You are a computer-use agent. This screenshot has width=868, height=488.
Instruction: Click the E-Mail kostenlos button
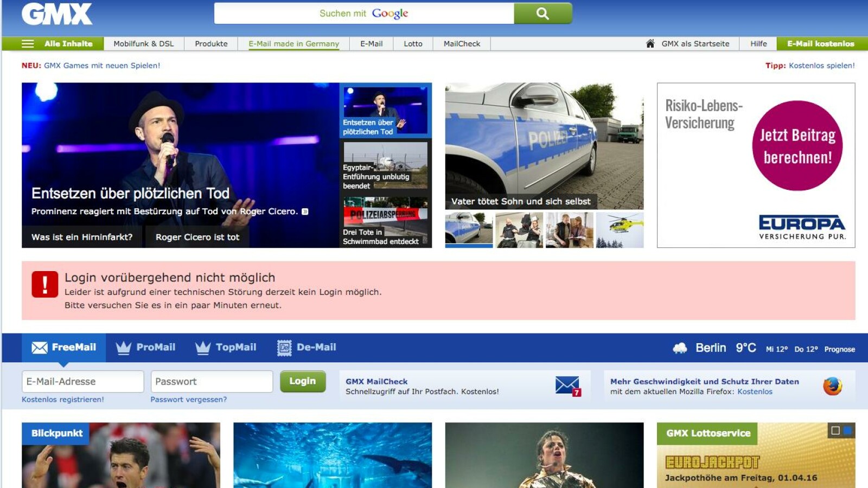(821, 44)
